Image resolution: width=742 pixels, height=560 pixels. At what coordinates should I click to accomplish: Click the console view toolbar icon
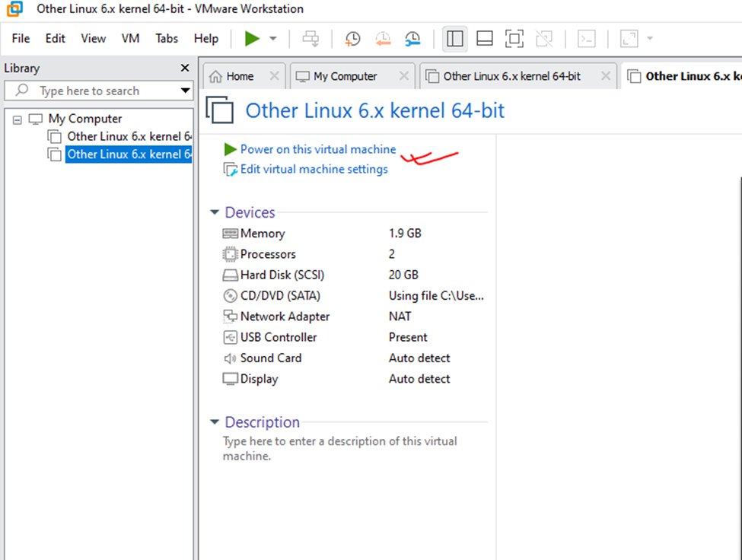coord(586,39)
